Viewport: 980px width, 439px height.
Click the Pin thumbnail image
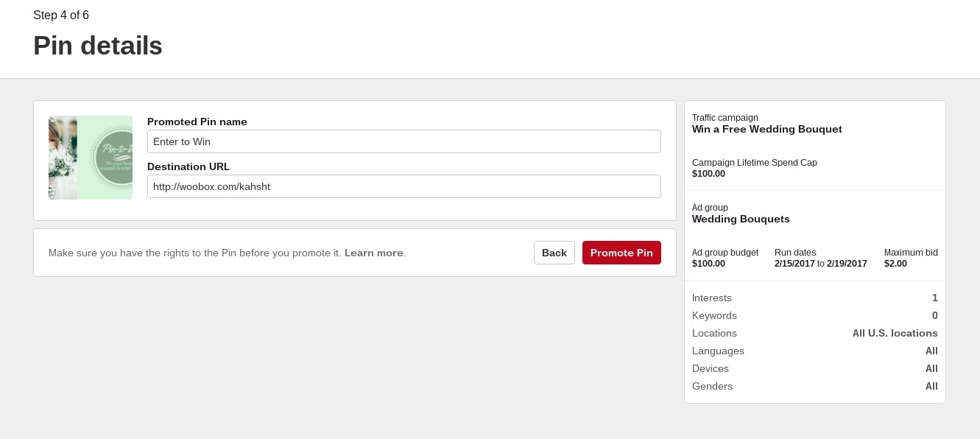[x=91, y=158]
